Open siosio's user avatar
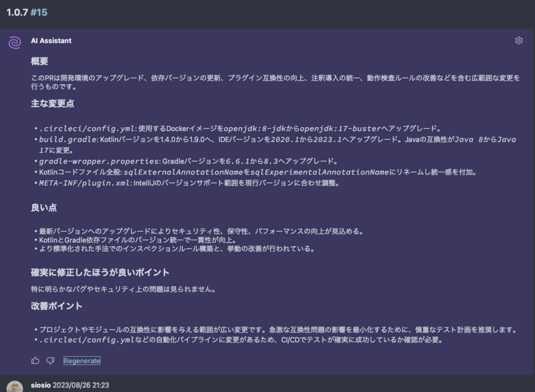 [15, 387]
